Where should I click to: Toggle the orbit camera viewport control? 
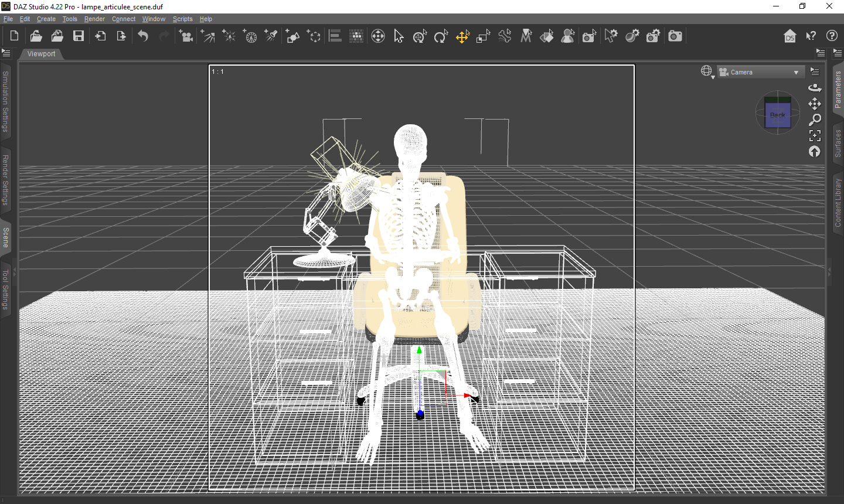pos(815,88)
